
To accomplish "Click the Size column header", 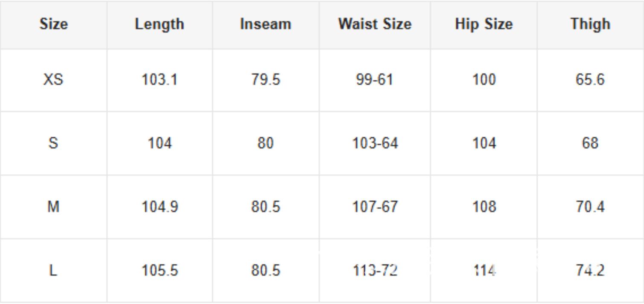I will click(x=53, y=24).
